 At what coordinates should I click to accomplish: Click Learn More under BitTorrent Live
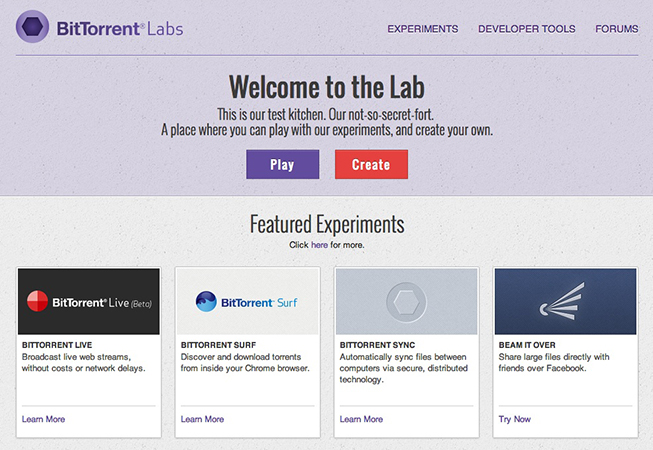43,419
